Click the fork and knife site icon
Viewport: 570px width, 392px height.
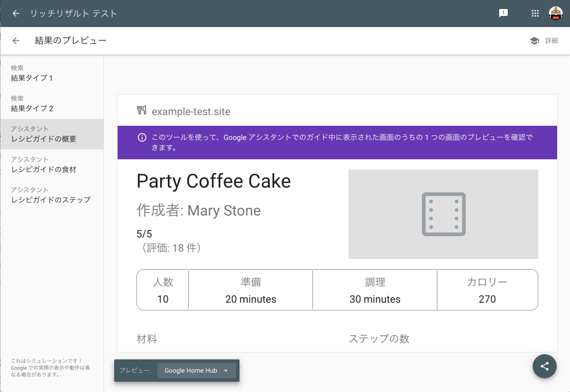(142, 110)
